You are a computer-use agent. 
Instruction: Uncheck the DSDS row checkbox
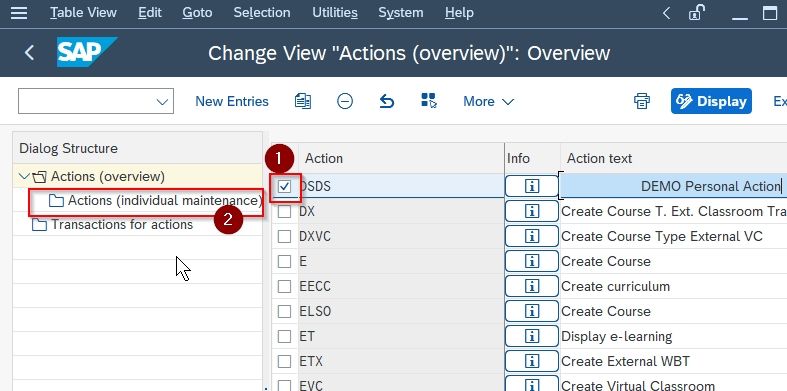(285, 186)
